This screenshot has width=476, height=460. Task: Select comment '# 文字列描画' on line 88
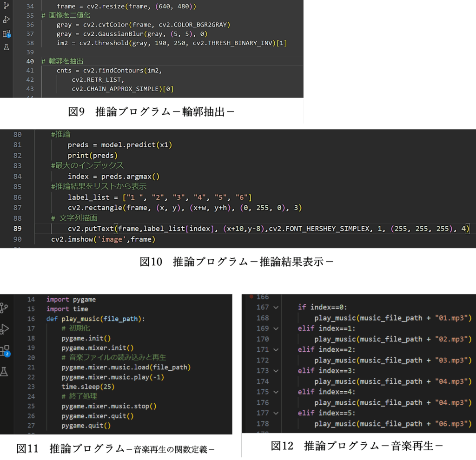74,218
